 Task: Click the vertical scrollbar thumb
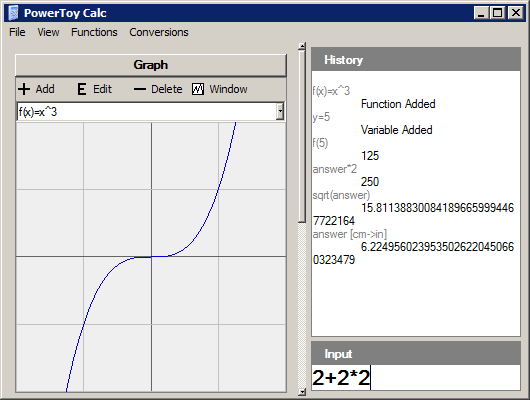click(302, 136)
